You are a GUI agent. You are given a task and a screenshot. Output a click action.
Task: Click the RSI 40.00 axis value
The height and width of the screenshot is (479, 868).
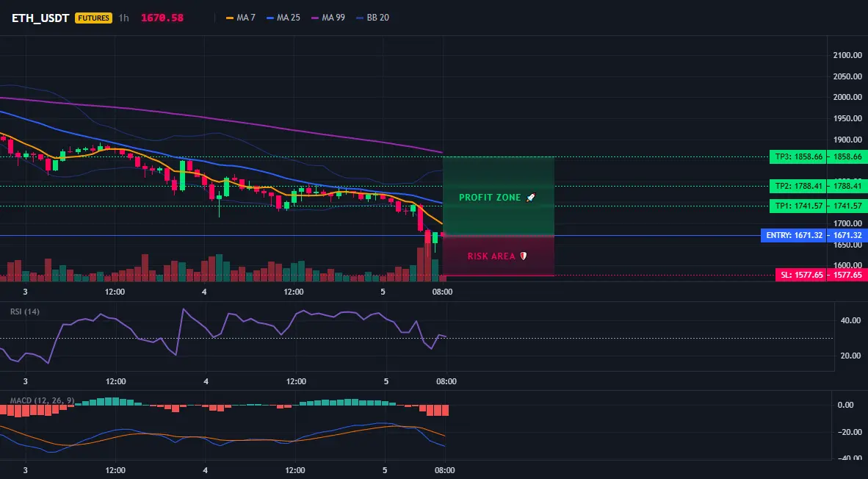click(850, 320)
